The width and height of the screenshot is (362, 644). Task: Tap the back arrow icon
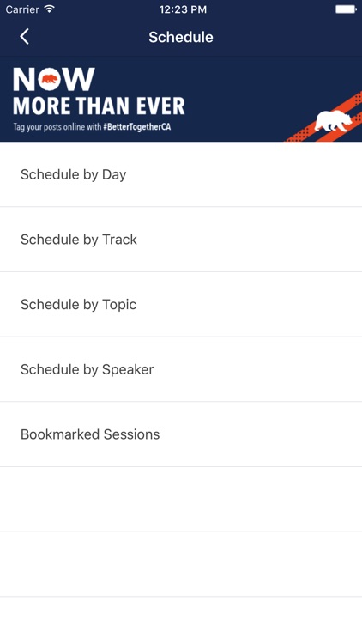(24, 37)
